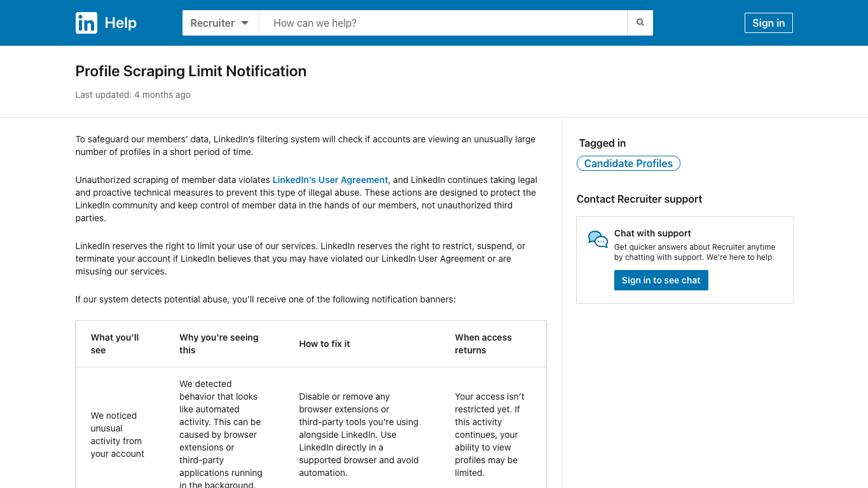Screen dimensions: 868x488
Task: Open the Recruiter product dropdown
Action: coord(221,23)
